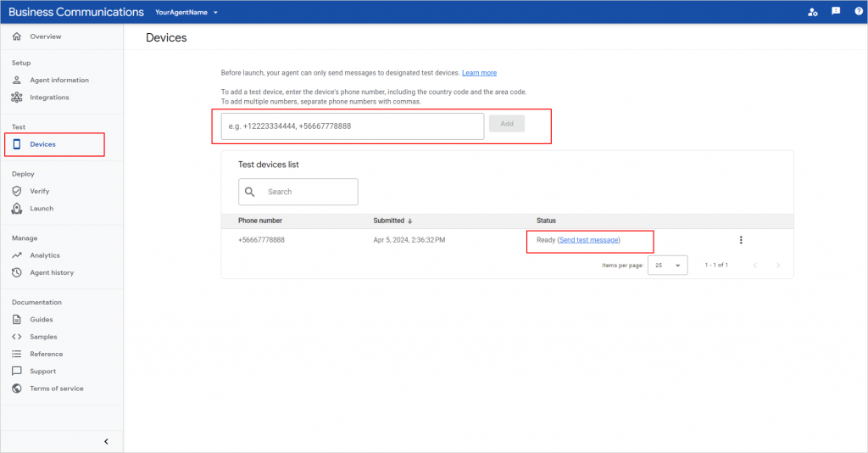Click the Verify shield icon
The image size is (868, 453).
pos(17,191)
